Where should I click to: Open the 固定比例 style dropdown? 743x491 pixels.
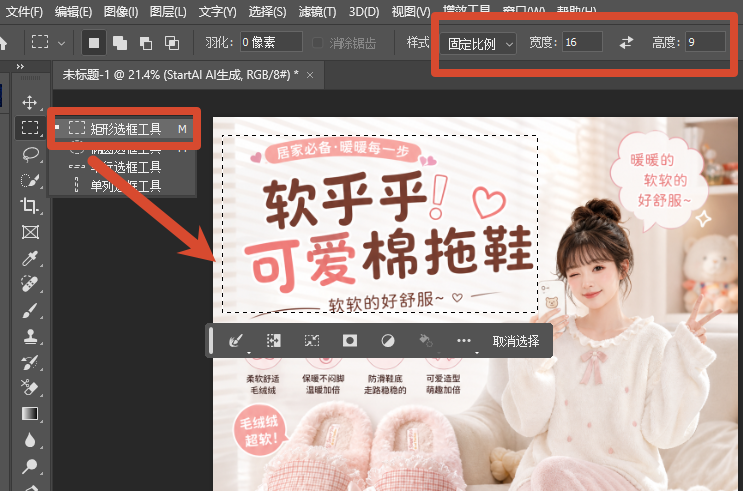click(x=478, y=44)
